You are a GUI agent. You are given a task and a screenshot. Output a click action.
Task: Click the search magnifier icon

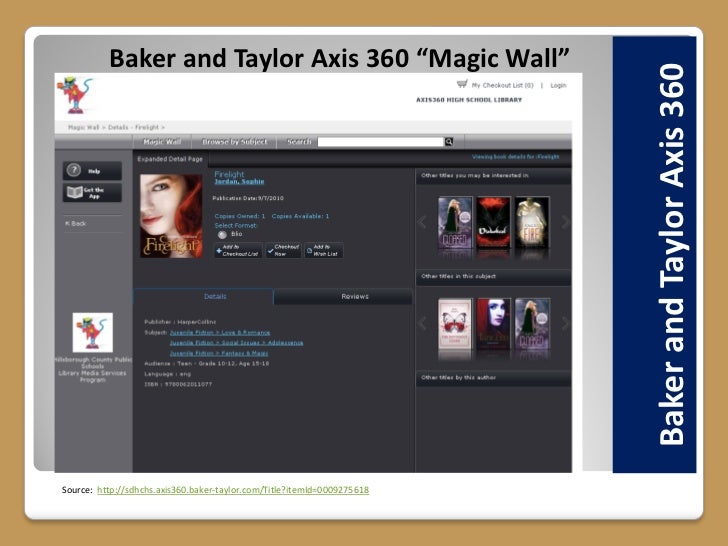click(448, 142)
